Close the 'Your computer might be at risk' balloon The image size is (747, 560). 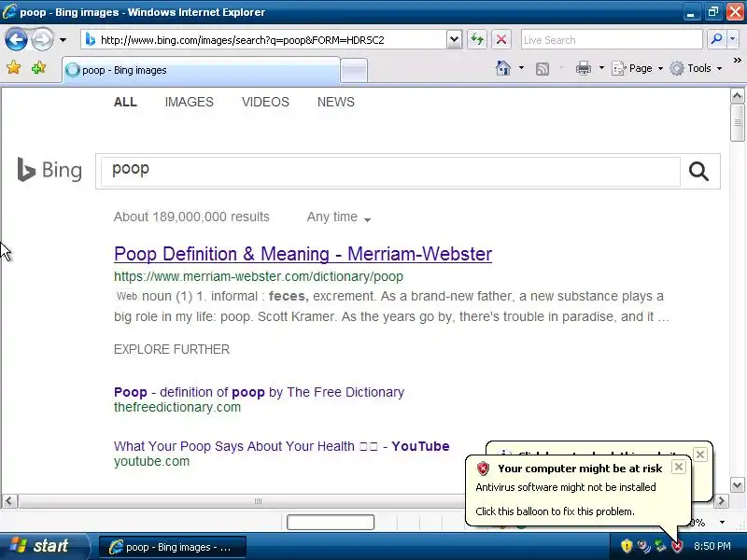tap(679, 467)
